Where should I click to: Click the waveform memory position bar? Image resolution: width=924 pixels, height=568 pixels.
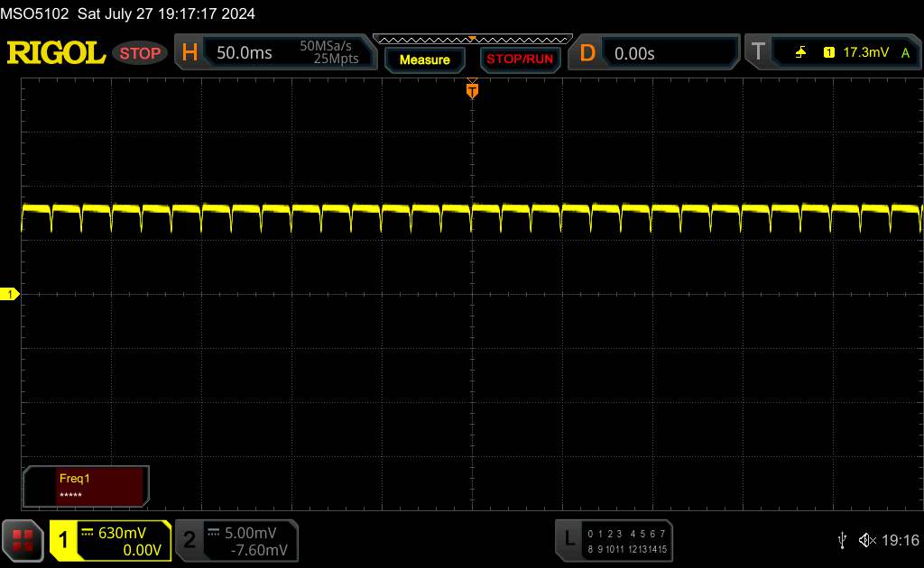tap(472, 39)
